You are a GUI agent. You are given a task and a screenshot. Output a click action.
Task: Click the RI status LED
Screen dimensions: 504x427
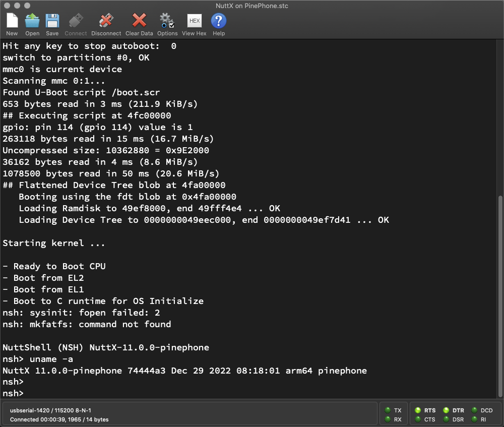(x=475, y=419)
